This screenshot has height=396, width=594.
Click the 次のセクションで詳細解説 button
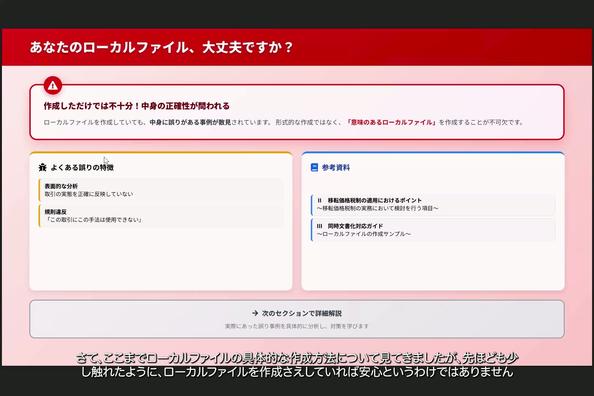point(297,319)
